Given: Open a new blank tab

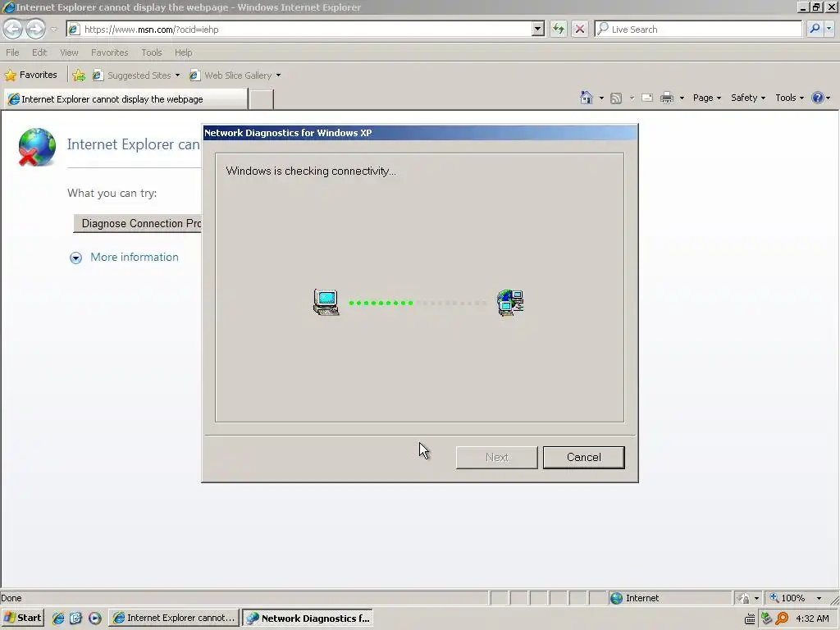Looking at the screenshot, I should tap(262, 99).
